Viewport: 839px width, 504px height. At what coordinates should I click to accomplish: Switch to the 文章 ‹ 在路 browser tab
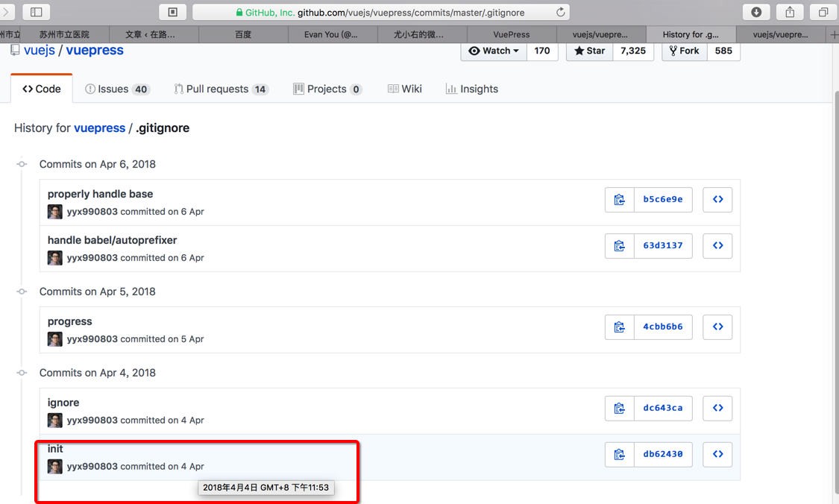[154, 35]
